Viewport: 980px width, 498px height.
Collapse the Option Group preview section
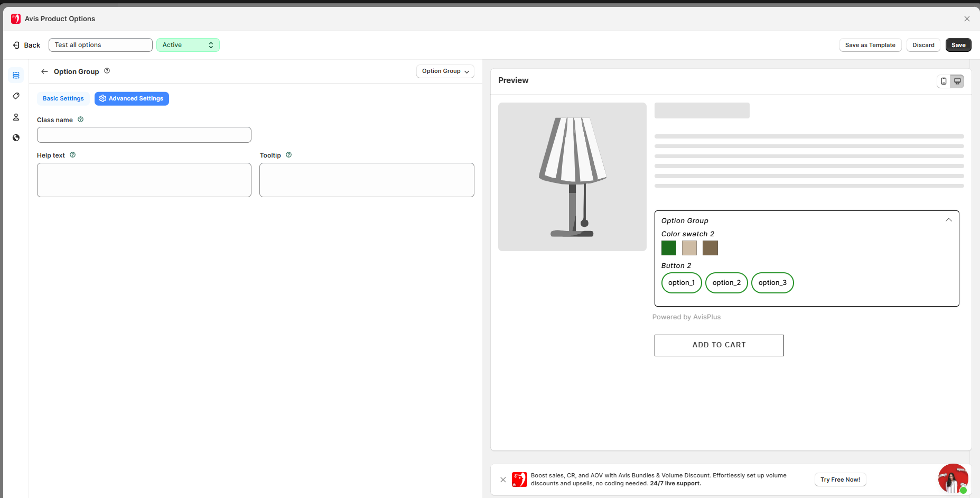(x=948, y=220)
